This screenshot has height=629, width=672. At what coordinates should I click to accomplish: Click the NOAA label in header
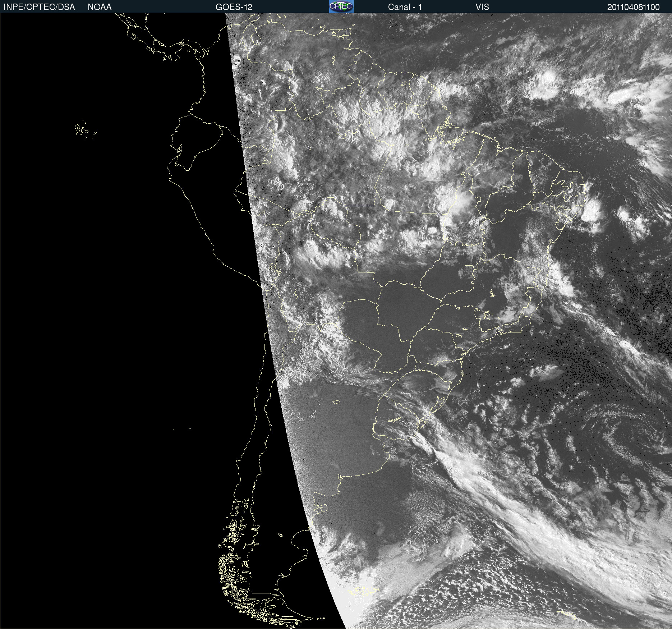click(100, 7)
